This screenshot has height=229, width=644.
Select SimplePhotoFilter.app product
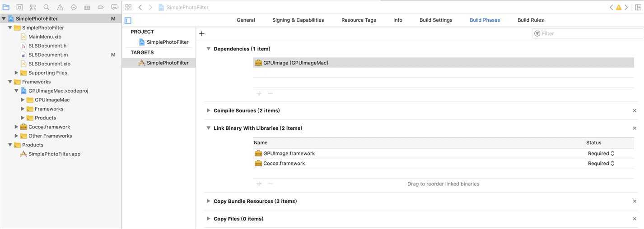pyautogui.click(x=54, y=154)
